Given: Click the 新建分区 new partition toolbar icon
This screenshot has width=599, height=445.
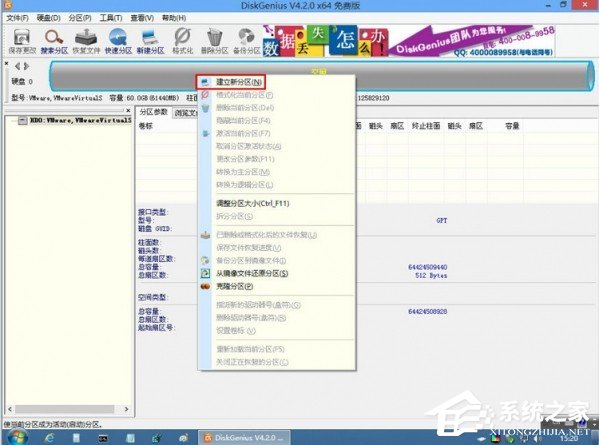Looking at the screenshot, I should [x=151, y=42].
